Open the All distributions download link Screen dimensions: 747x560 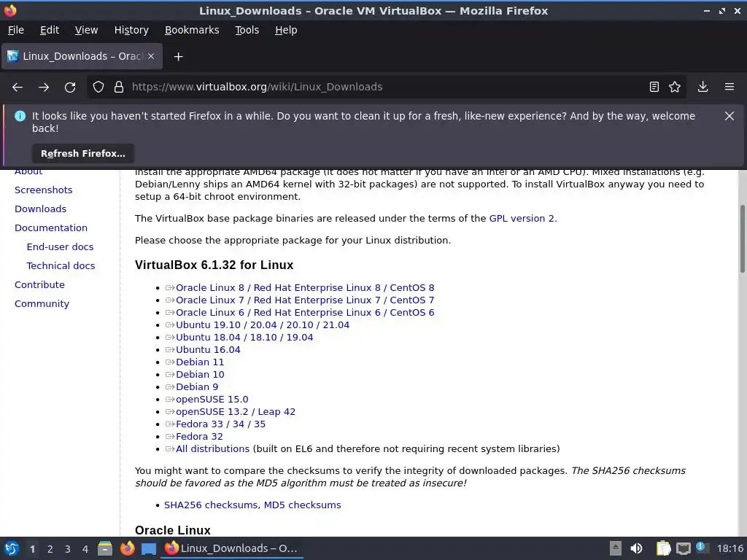[x=212, y=448]
